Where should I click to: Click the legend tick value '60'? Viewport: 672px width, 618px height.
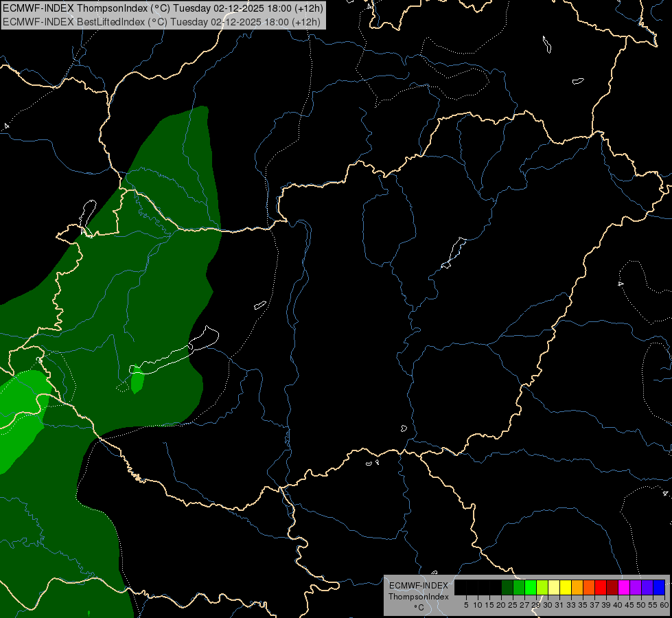[x=664, y=605]
